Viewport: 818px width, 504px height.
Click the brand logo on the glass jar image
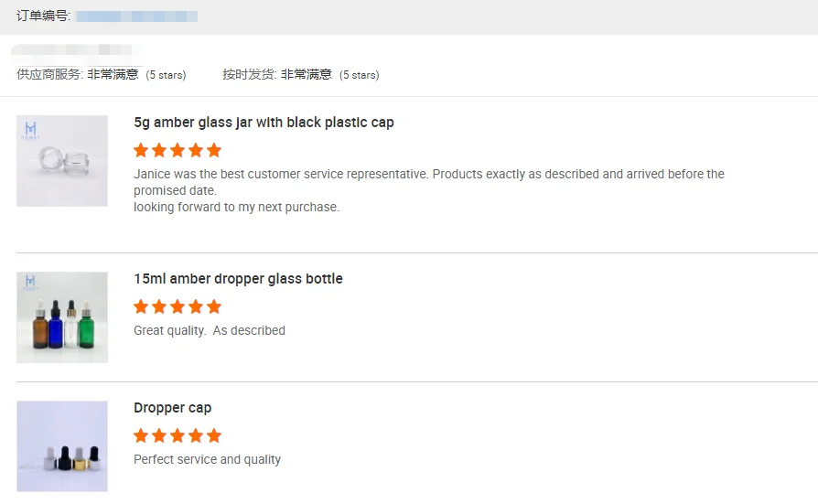(x=30, y=129)
